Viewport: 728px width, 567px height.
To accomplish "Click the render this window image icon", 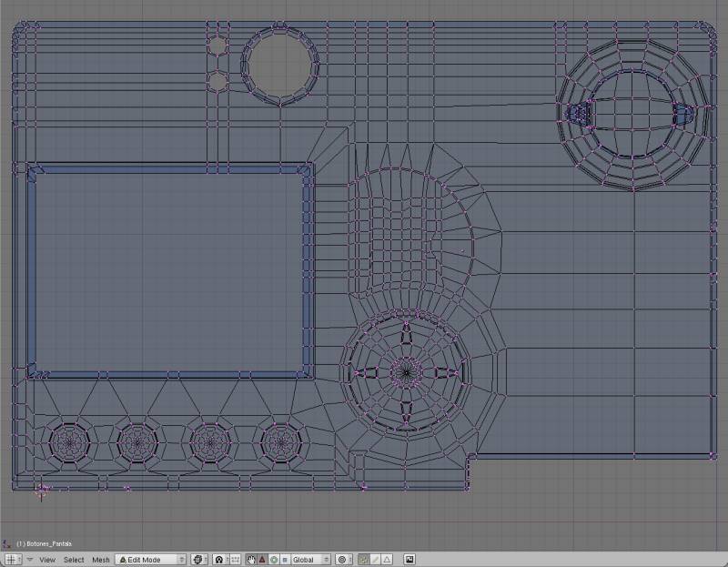I will point(409,560).
